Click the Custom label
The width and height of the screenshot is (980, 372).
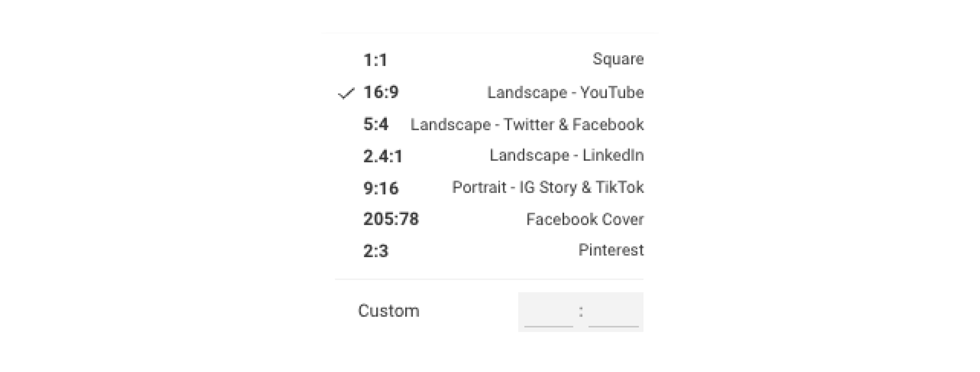[388, 311]
